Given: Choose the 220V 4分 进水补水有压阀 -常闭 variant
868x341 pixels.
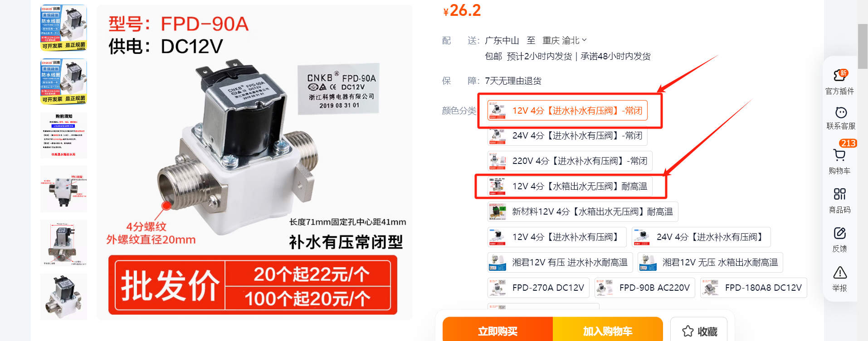Looking at the screenshot, I should [570, 161].
